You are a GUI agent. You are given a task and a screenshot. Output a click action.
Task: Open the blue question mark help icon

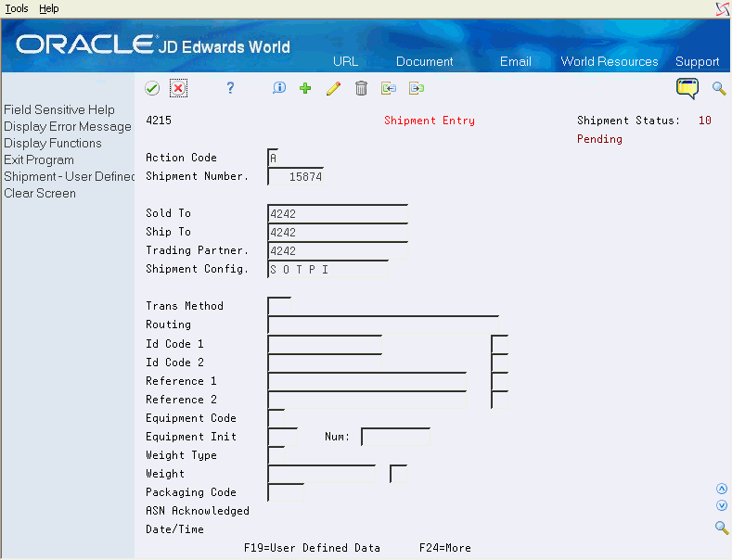click(230, 88)
